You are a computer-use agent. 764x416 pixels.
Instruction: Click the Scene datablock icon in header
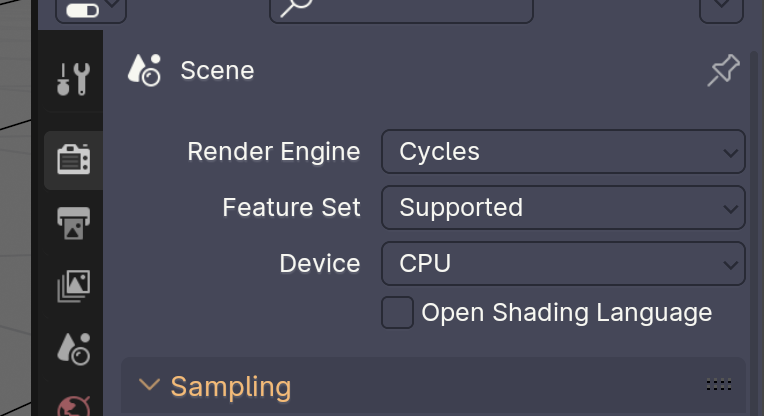click(145, 71)
